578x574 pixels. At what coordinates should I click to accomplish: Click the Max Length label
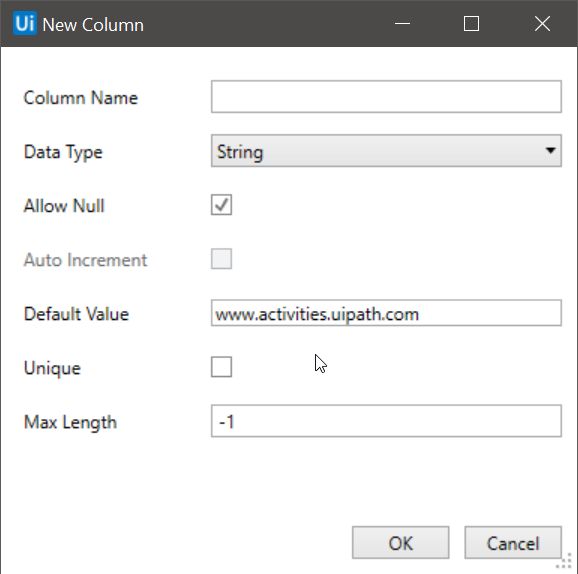[70, 422]
